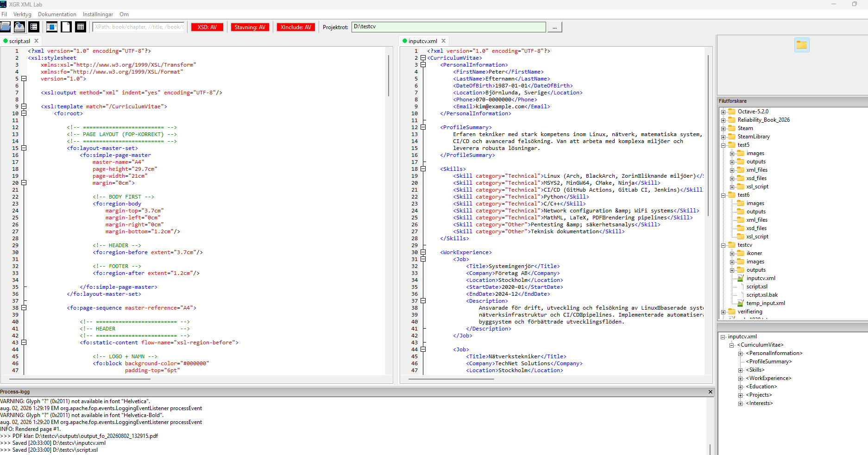Click the temp_input.xml file icon
This screenshot has height=455, width=868.
pos(740,303)
